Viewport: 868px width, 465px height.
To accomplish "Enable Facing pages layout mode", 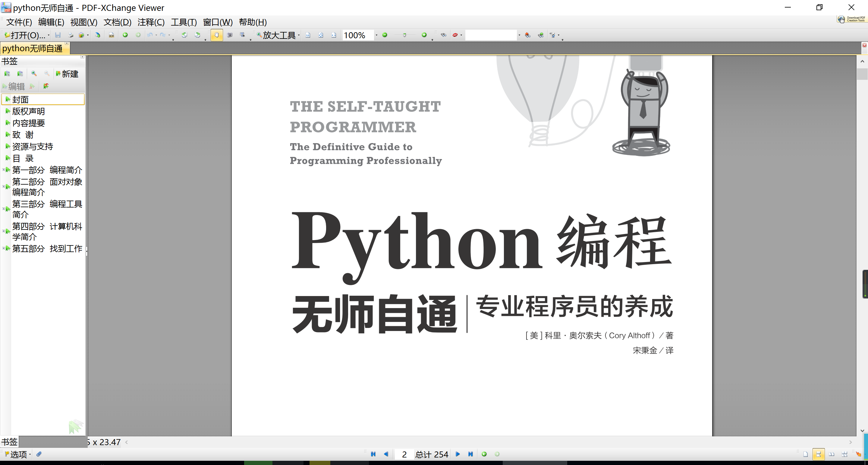I will point(832,454).
